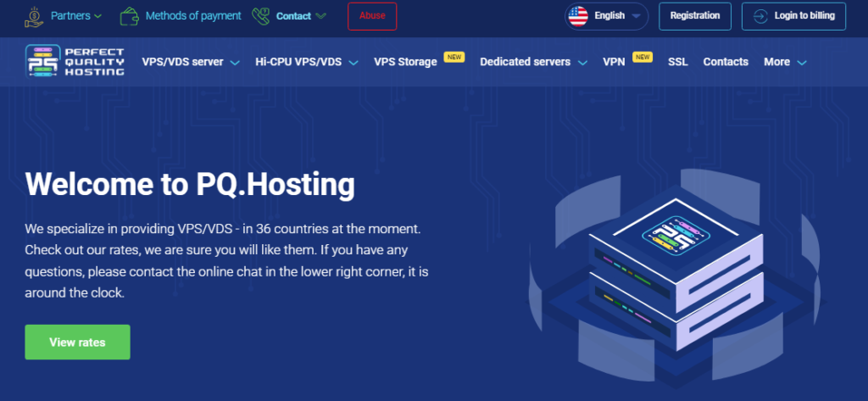Click the Registration button

tap(695, 16)
